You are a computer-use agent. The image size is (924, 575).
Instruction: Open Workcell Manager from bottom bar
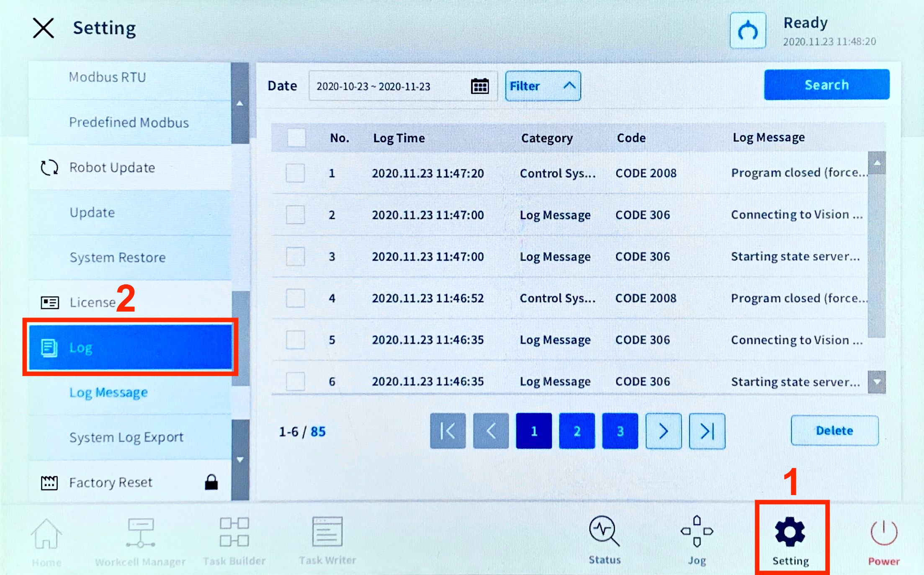(x=140, y=542)
